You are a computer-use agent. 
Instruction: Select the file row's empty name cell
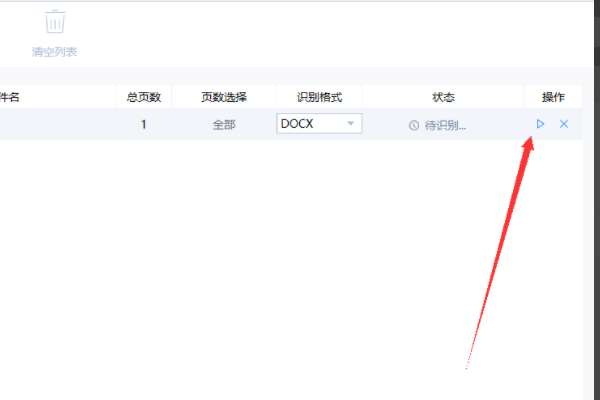point(57,124)
